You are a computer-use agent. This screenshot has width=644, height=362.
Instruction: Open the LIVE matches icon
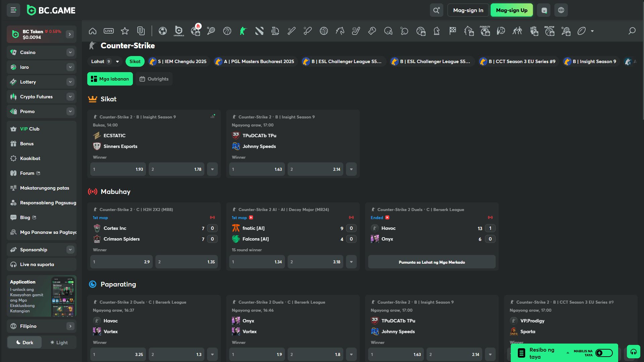[109, 31]
